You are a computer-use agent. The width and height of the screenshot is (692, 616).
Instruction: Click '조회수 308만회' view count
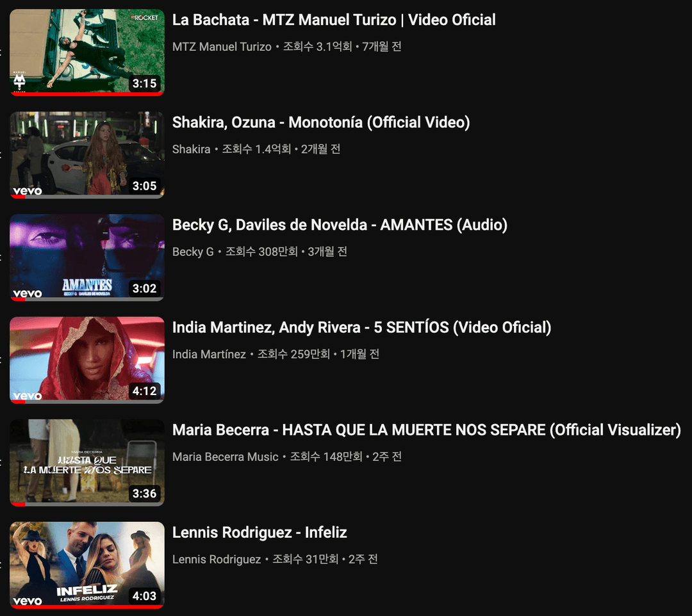tap(261, 252)
